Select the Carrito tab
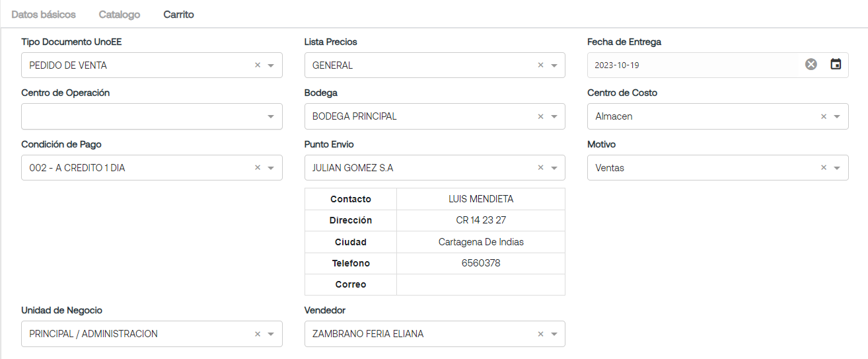868x359 pixels. [x=179, y=14]
